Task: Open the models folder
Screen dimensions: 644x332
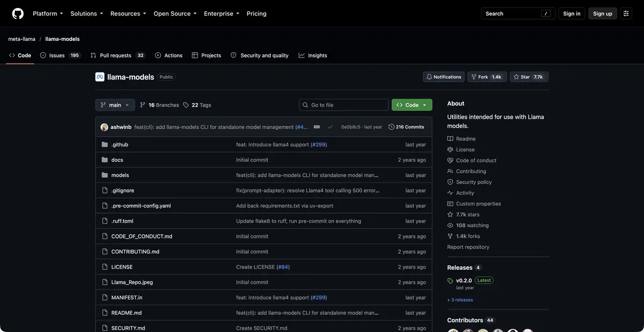Action: pyautogui.click(x=120, y=175)
